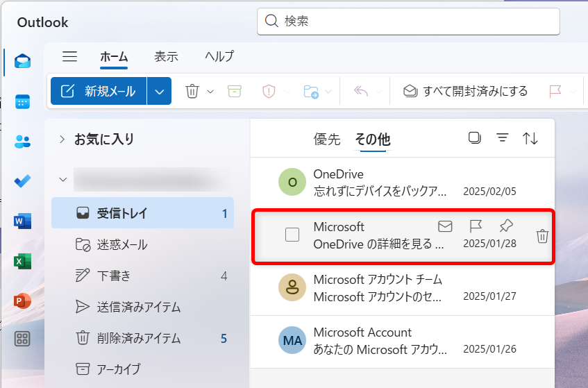Tick the checkbox beside the Microsoft email
Viewport: 588px width, 388px height.
pos(292,235)
